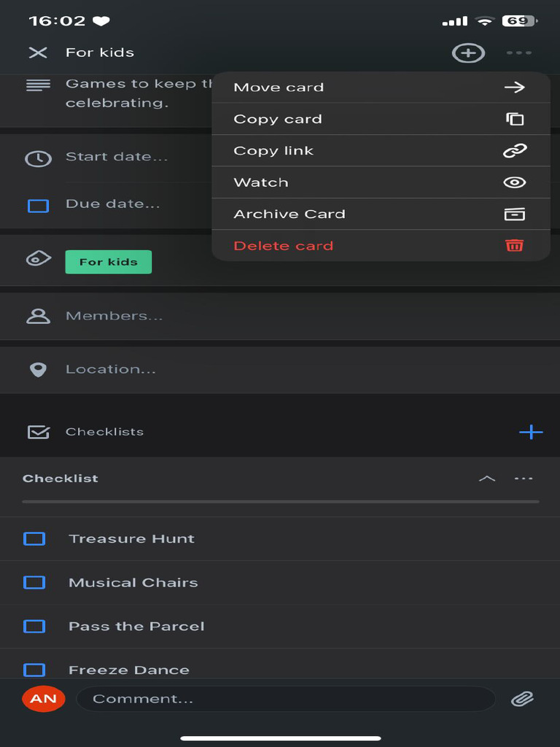
Task: Tap the card overflow menu dots in header
Action: (x=519, y=53)
